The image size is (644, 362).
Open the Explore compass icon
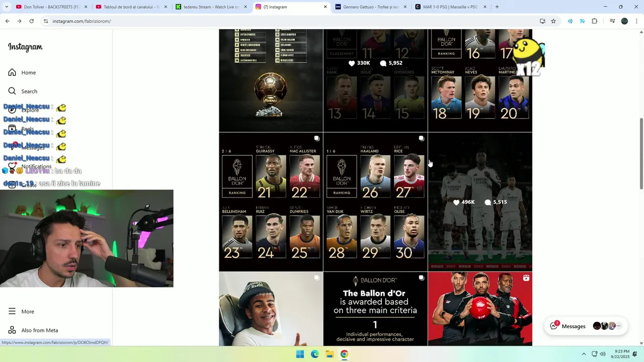point(12,110)
